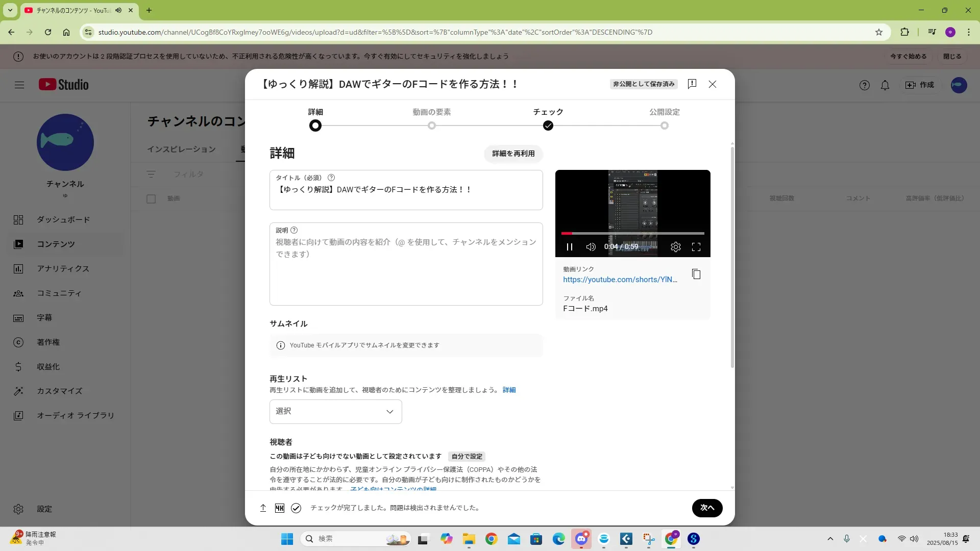Open video player settings gear

click(x=675, y=247)
